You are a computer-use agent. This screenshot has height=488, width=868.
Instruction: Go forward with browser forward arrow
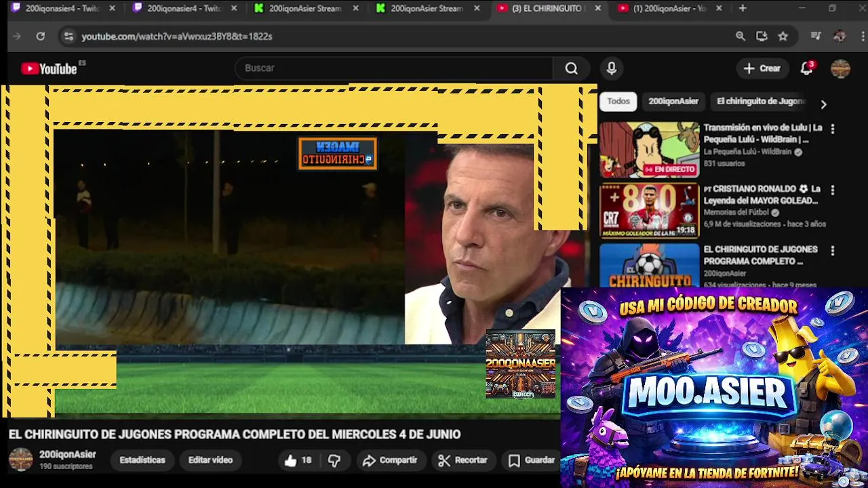tap(17, 37)
